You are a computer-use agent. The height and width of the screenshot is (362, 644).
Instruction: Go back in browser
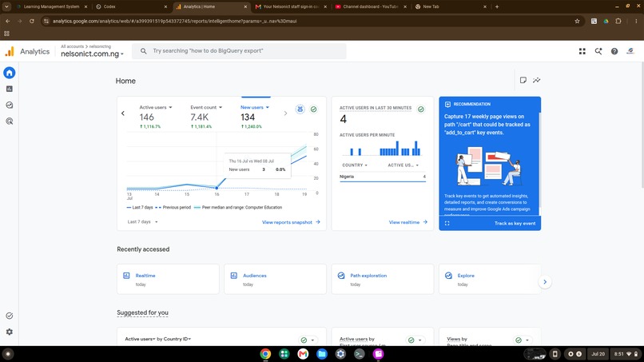point(8,21)
